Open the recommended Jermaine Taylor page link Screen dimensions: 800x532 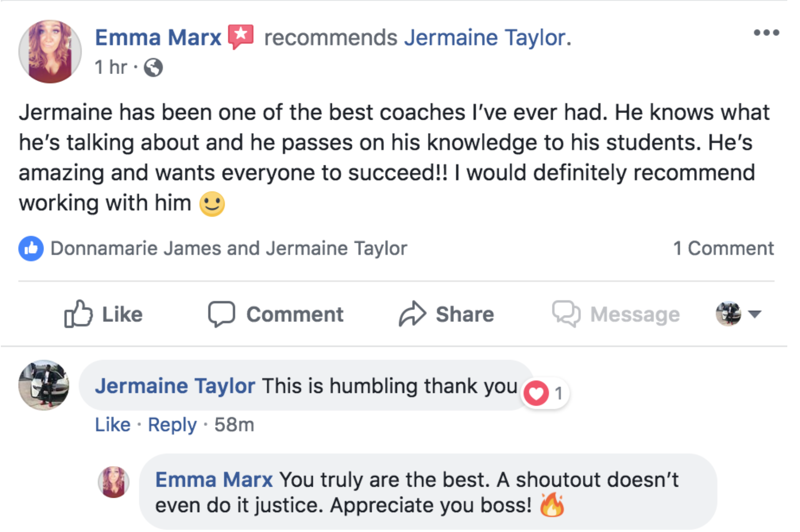(x=485, y=37)
